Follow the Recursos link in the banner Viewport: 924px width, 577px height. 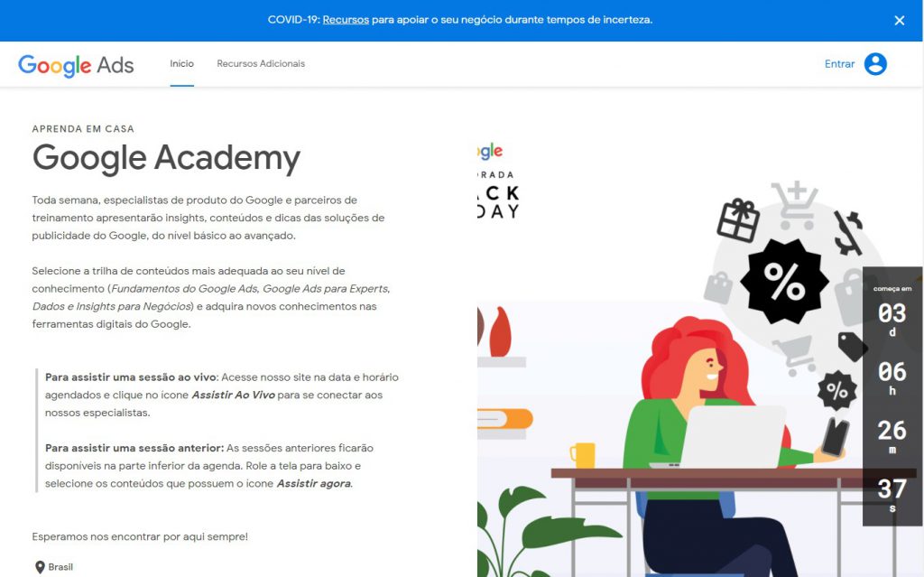pyautogui.click(x=346, y=20)
